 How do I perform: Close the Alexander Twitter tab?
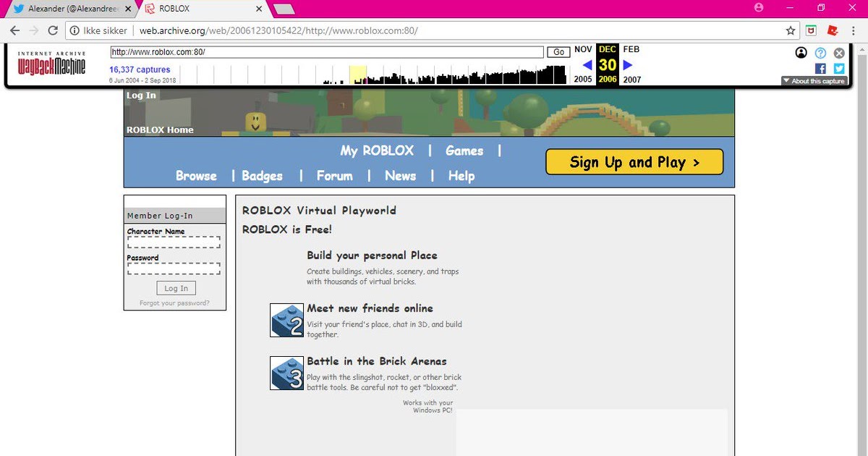128,9
